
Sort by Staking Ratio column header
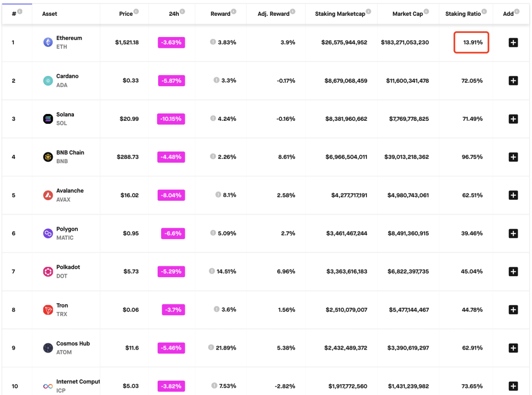pos(463,14)
